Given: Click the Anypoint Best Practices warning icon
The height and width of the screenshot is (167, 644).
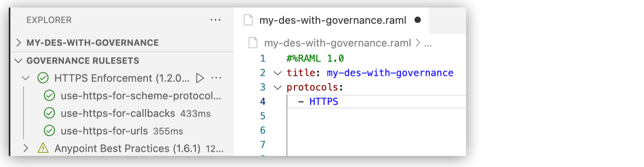Looking at the screenshot, I should (43, 149).
